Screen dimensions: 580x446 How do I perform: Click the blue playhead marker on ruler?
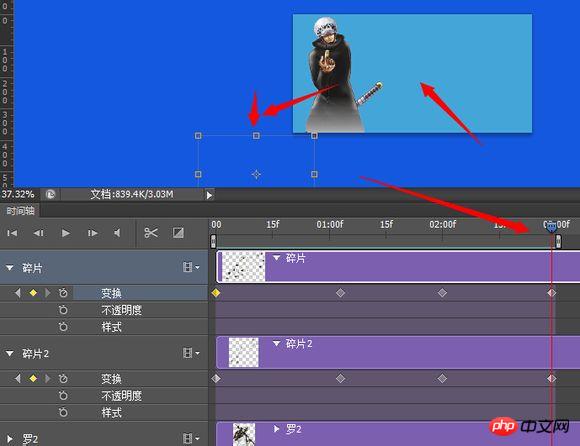click(551, 227)
